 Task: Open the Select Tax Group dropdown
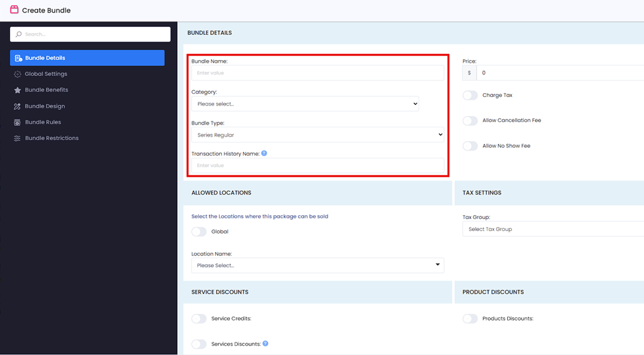[x=554, y=229]
